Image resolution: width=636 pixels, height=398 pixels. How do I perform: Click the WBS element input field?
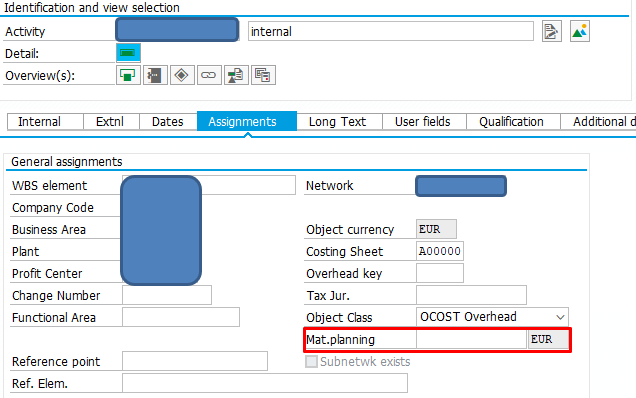[209, 185]
